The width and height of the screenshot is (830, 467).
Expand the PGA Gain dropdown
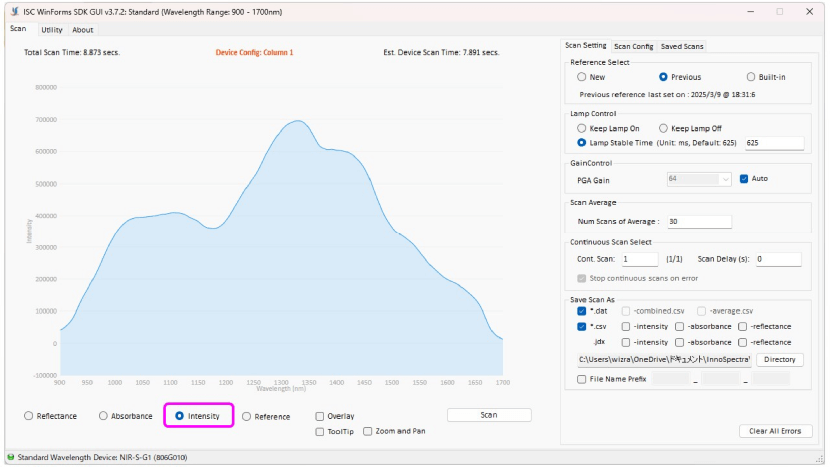[x=725, y=180]
